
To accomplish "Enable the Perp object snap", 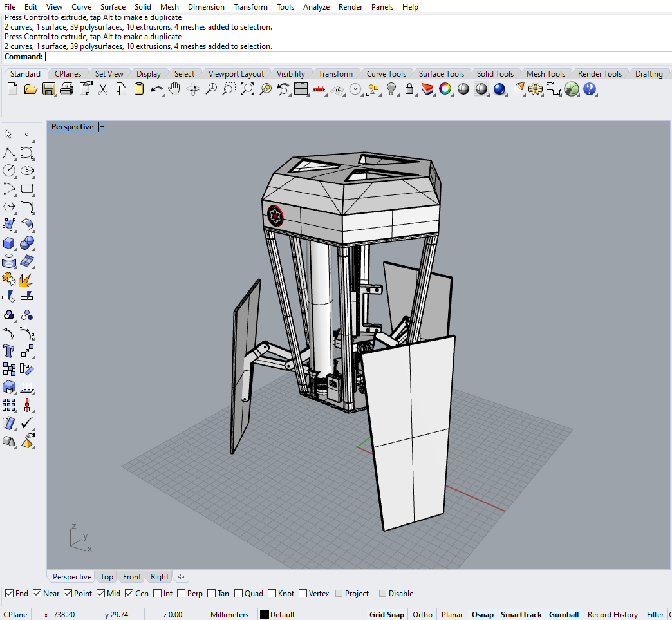I will [x=182, y=594].
